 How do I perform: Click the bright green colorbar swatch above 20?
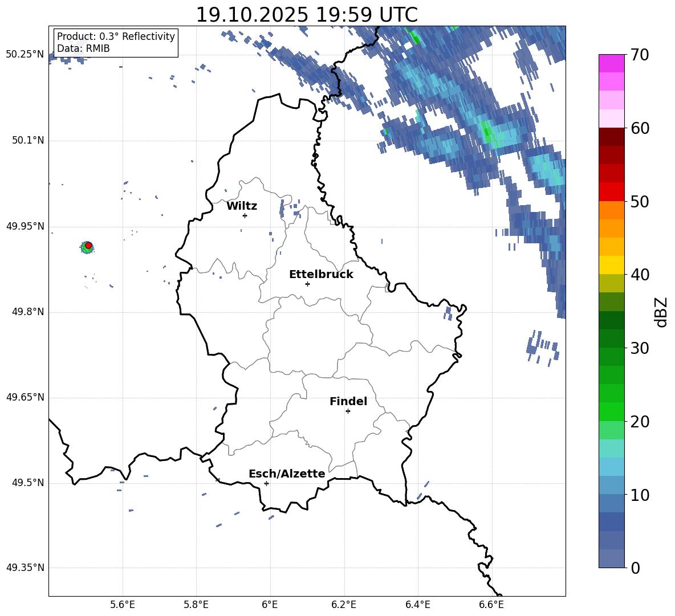(x=611, y=411)
